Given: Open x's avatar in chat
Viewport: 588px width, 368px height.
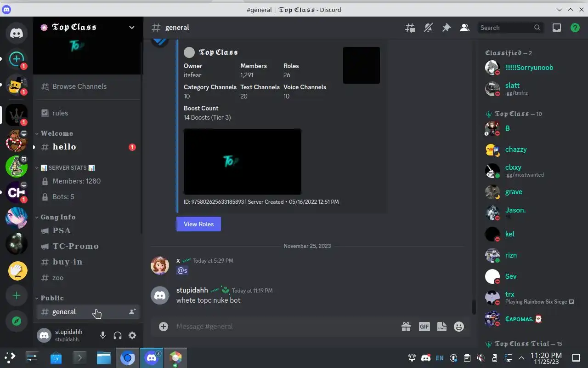Looking at the screenshot, I should (160, 265).
